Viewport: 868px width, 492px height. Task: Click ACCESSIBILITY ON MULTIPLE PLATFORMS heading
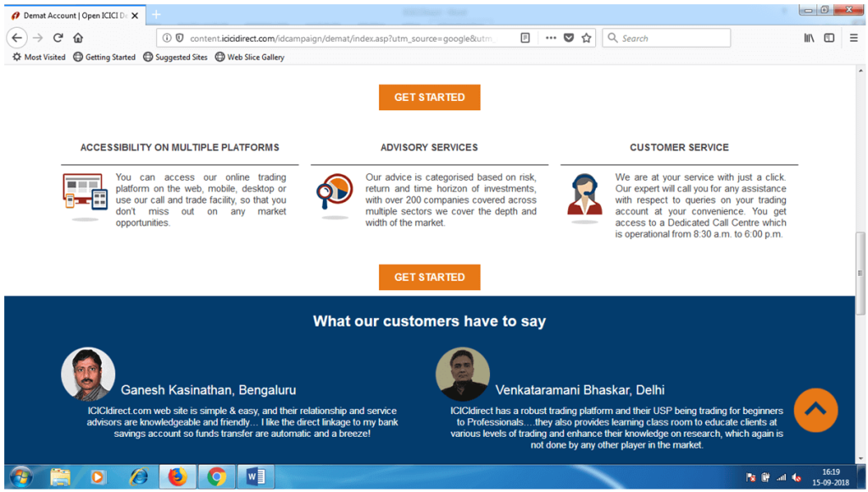pyautogui.click(x=180, y=148)
